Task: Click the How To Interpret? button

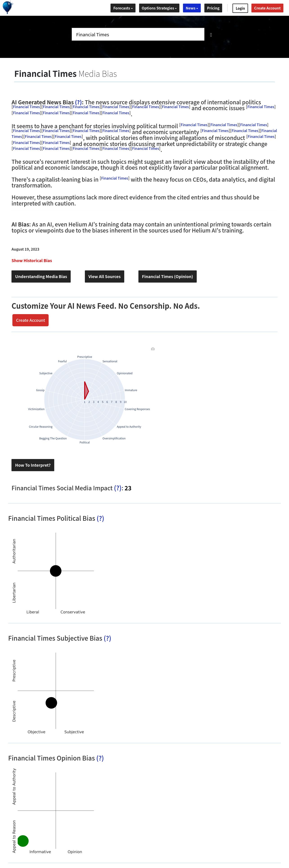Action: coord(33,465)
